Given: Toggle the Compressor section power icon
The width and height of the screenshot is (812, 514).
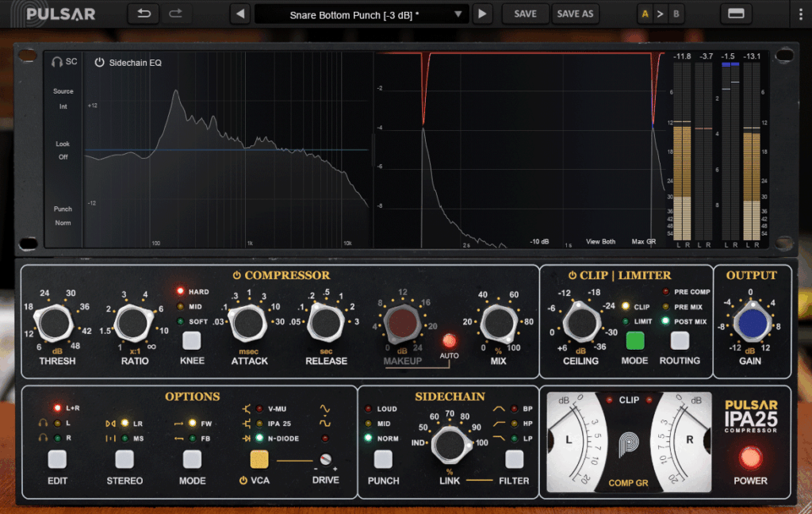Looking at the screenshot, I should click(236, 275).
